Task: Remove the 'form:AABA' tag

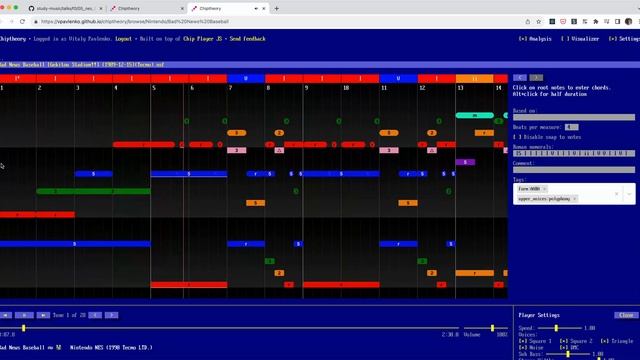Action: coord(544,189)
